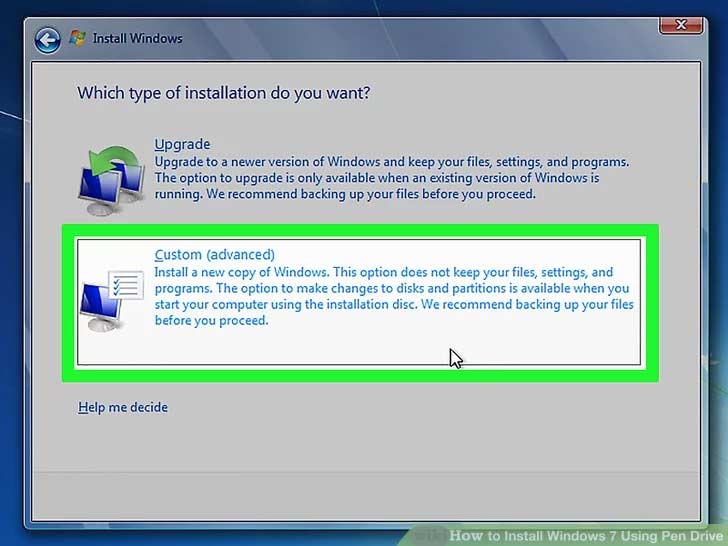Select the Custom (advanced) heading
This screenshot has height=546, width=728.
tap(214, 254)
